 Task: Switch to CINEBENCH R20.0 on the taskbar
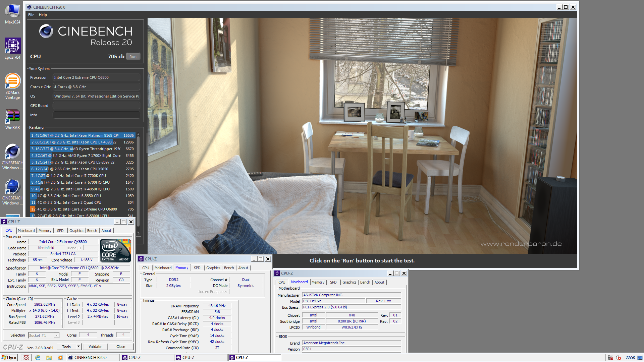[93, 358]
